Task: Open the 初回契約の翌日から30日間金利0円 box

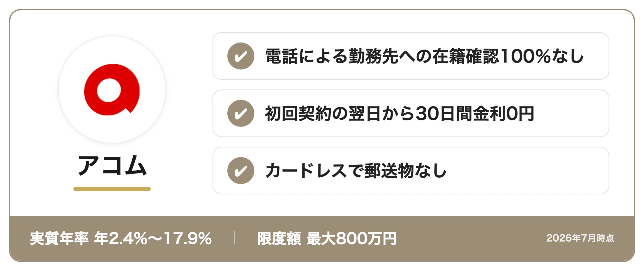Action: coord(411,113)
